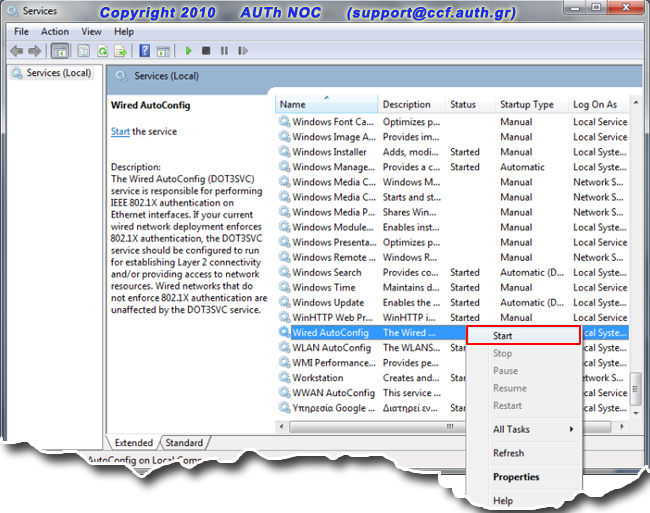Select the WMI Performance... service row

coord(371,363)
